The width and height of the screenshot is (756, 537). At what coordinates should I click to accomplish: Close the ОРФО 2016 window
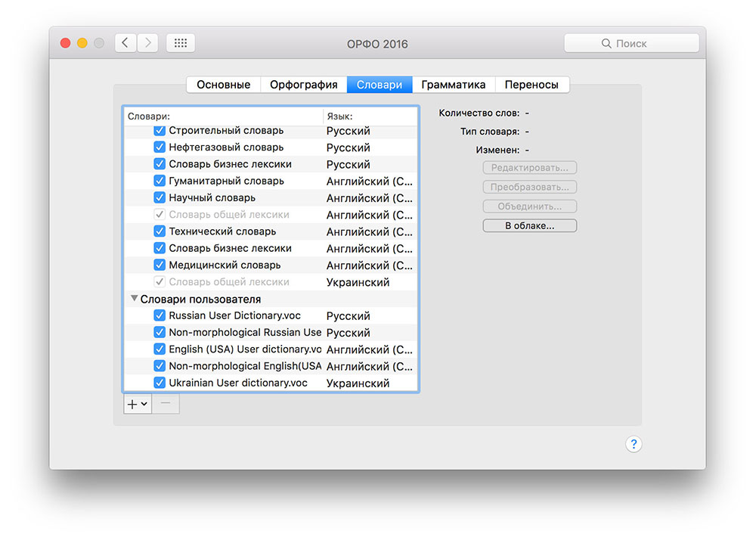(x=66, y=43)
